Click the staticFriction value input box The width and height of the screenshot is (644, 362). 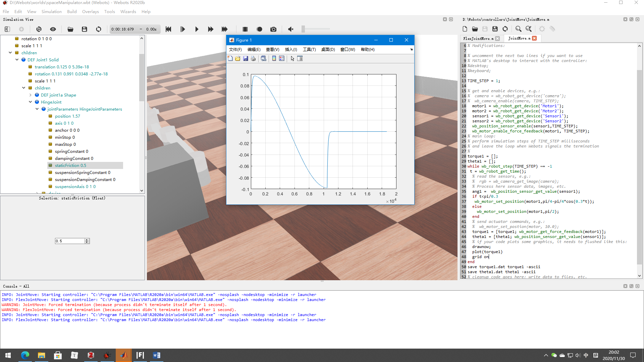point(70,241)
